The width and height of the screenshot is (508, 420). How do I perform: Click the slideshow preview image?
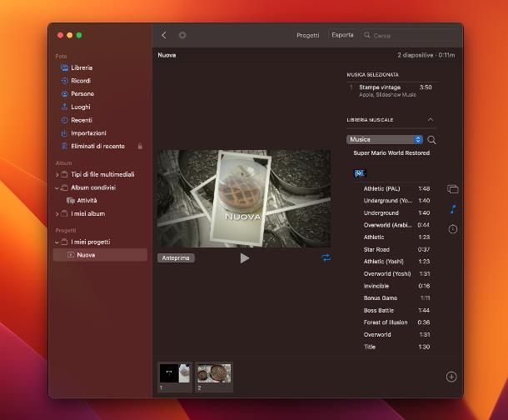[x=244, y=198]
